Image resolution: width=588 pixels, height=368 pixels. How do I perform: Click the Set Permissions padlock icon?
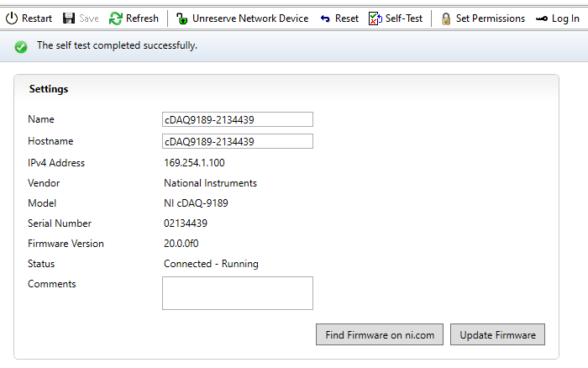pyautogui.click(x=445, y=18)
